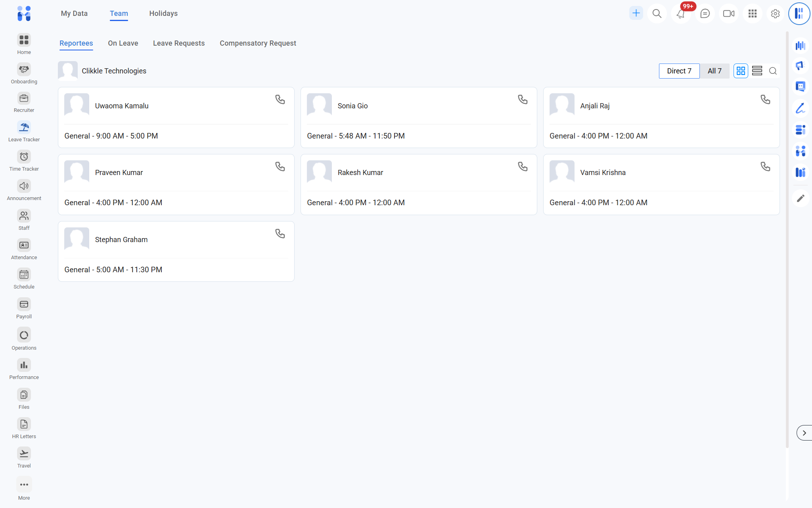This screenshot has width=812, height=508.
Task: Start a video meeting via camera icon
Action: click(x=728, y=14)
